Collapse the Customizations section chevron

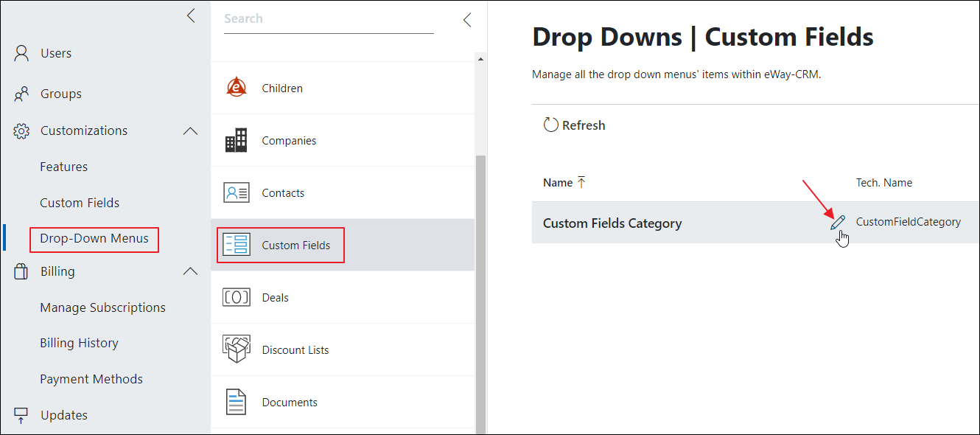pos(190,130)
